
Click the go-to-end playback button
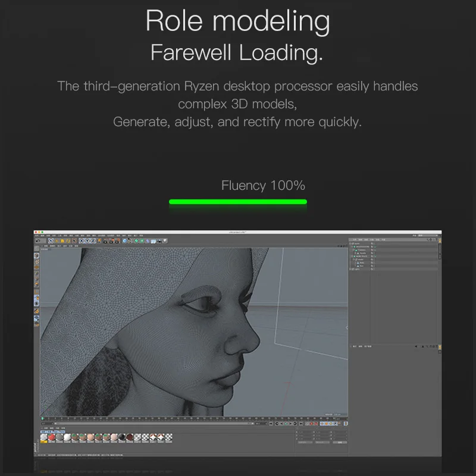301,424
